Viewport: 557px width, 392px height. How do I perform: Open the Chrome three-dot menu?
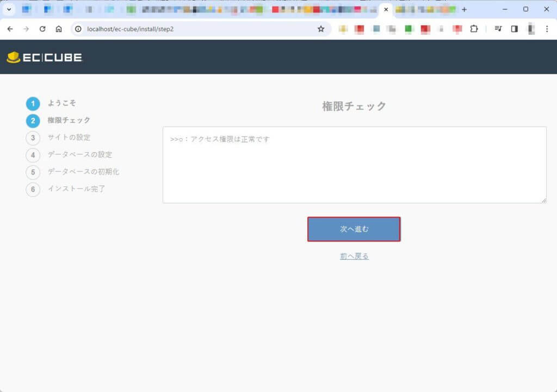tap(547, 29)
